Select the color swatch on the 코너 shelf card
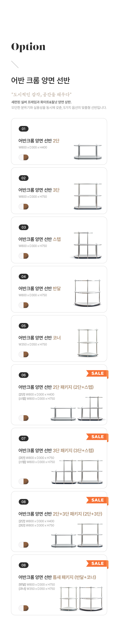The image size is (118, 644). click(x=24, y=354)
